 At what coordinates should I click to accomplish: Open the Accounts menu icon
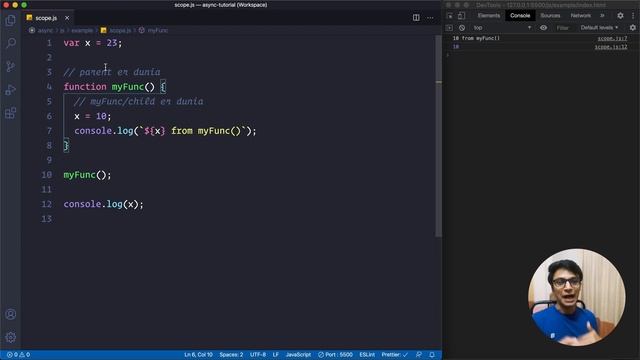click(x=11, y=314)
